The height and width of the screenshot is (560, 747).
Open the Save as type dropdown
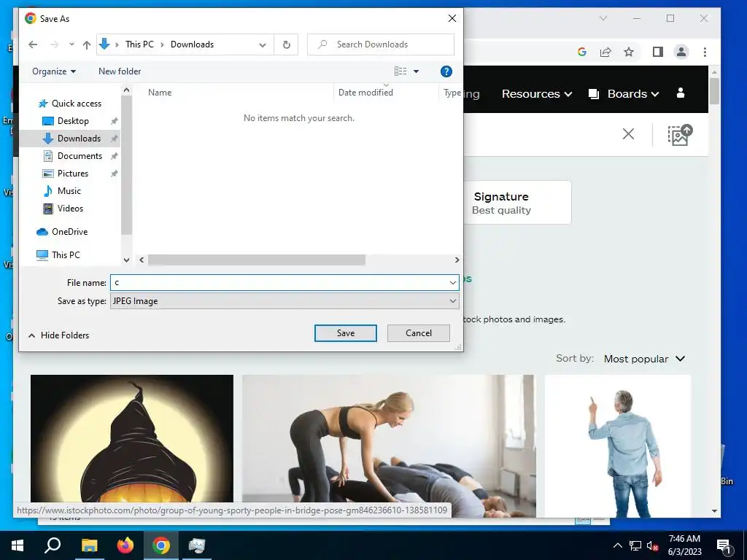tap(285, 301)
